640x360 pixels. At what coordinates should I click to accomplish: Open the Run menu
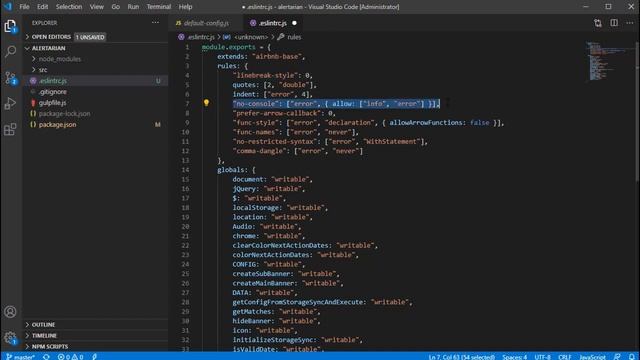pyautogui.click(x=133, y=7)
